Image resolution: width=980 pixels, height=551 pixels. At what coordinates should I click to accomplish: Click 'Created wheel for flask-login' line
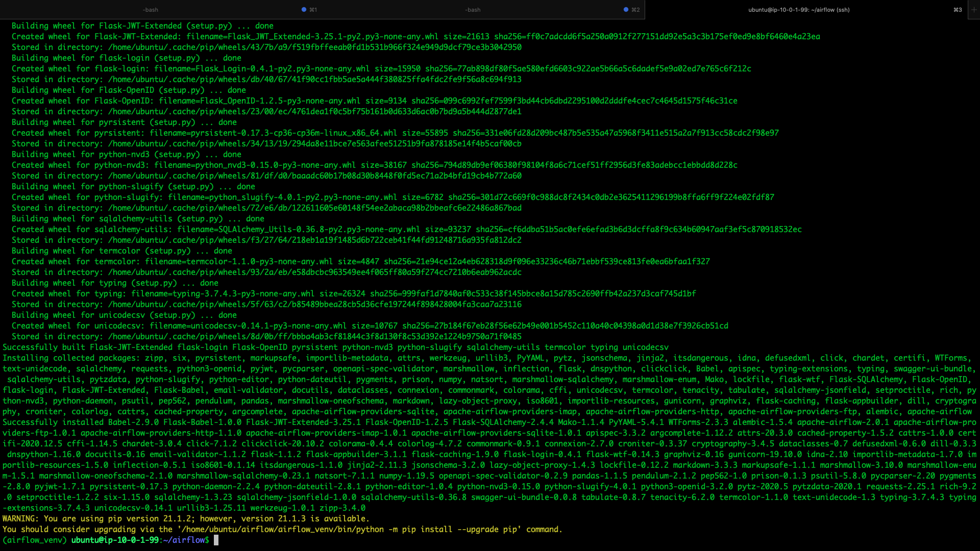tap(381, 68)
